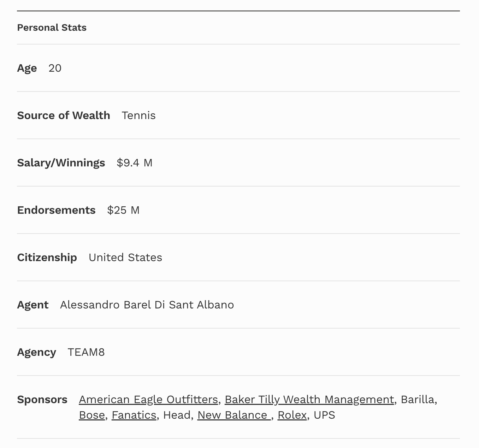Click the Bose sponsor link
This screenshot has width=479, height=448.
click(92, 415)
